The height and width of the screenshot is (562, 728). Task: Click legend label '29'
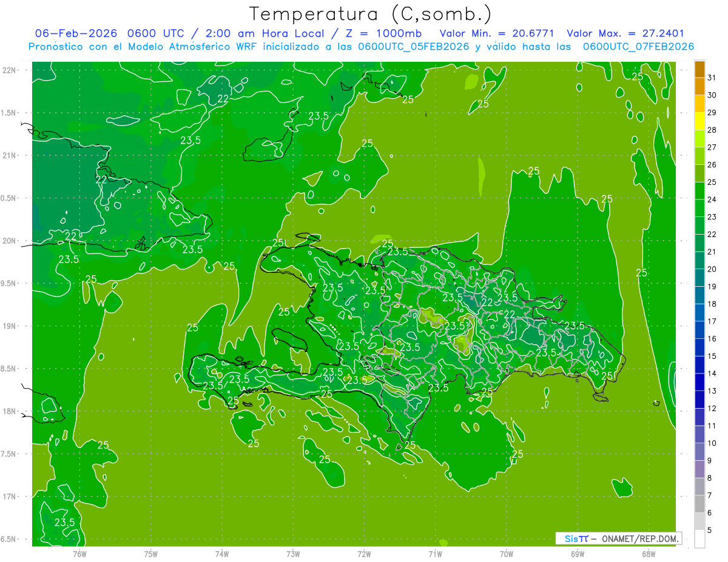click(712, 112)
